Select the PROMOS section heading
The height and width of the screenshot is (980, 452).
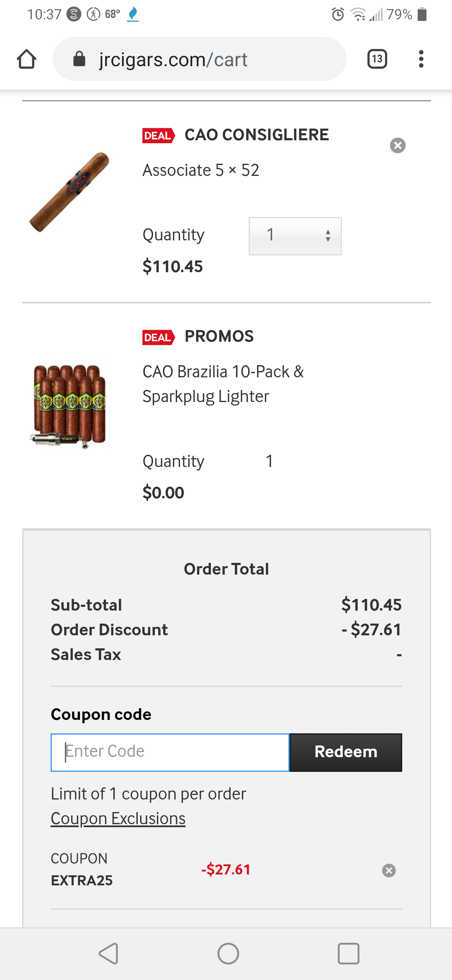(x=219, y=336)
